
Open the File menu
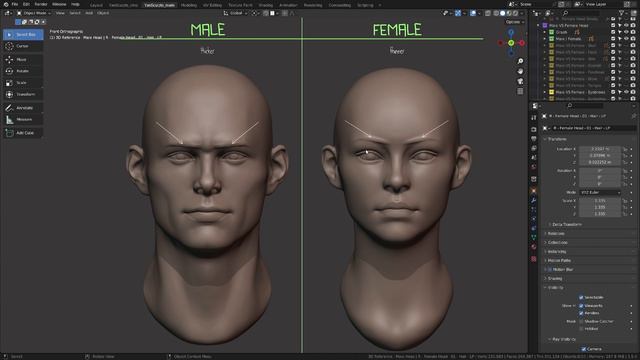tap(15, 4)
